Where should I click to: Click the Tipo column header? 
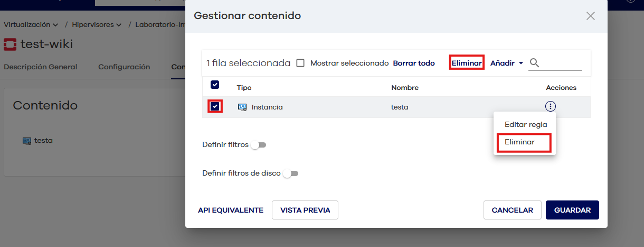click(244, 87)
